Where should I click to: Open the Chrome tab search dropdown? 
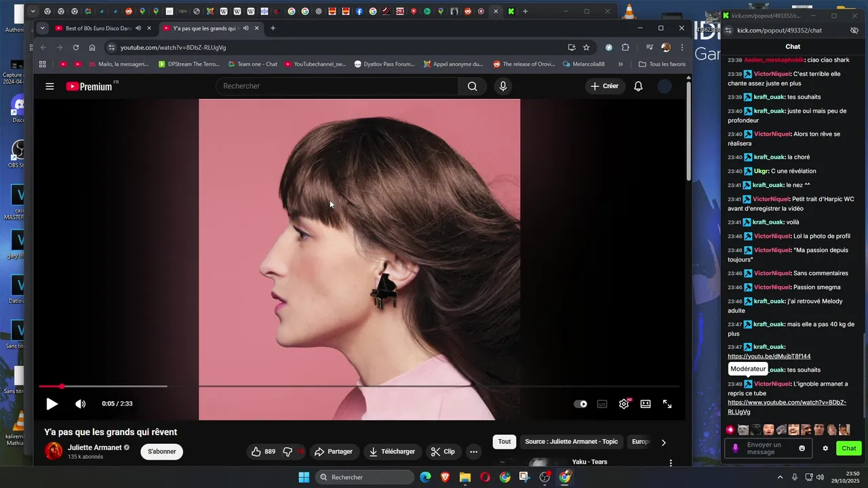pyautogui.click(x=42, y=28)
